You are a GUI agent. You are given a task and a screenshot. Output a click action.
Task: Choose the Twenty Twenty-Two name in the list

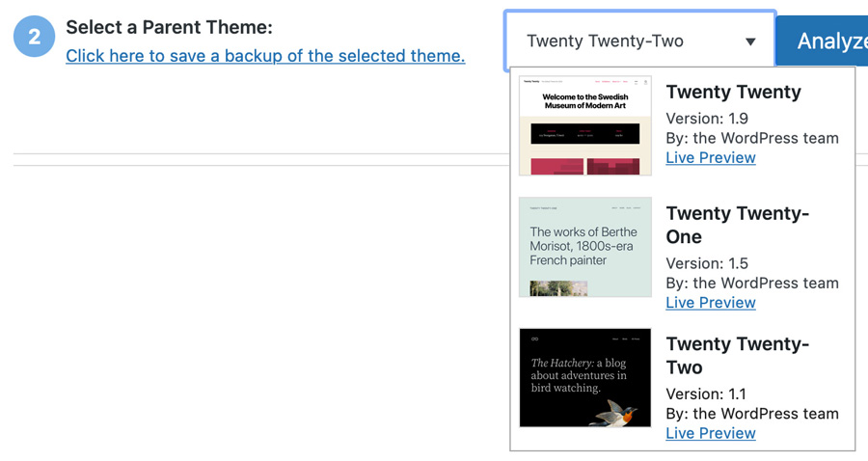(x=738, y=356)
